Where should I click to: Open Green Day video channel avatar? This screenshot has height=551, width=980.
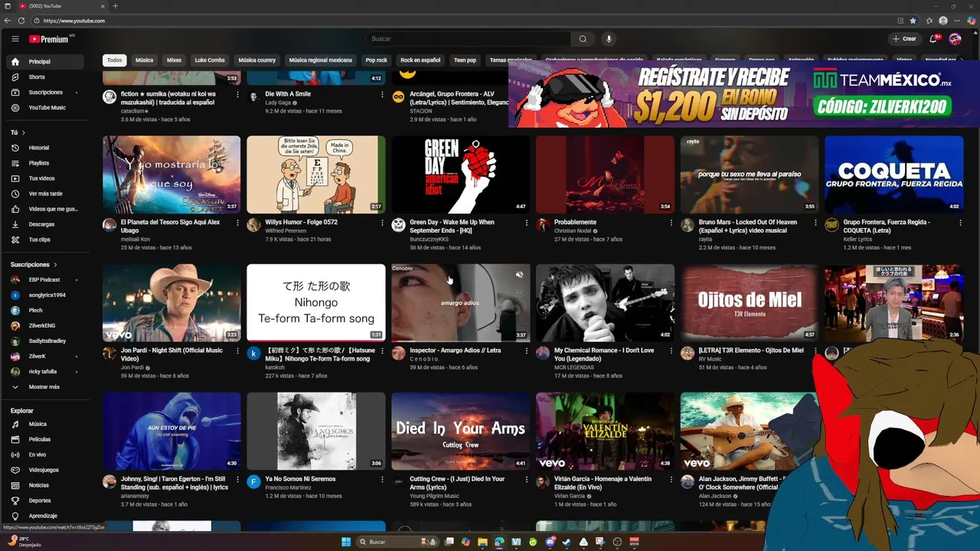[x=398, y=224]
